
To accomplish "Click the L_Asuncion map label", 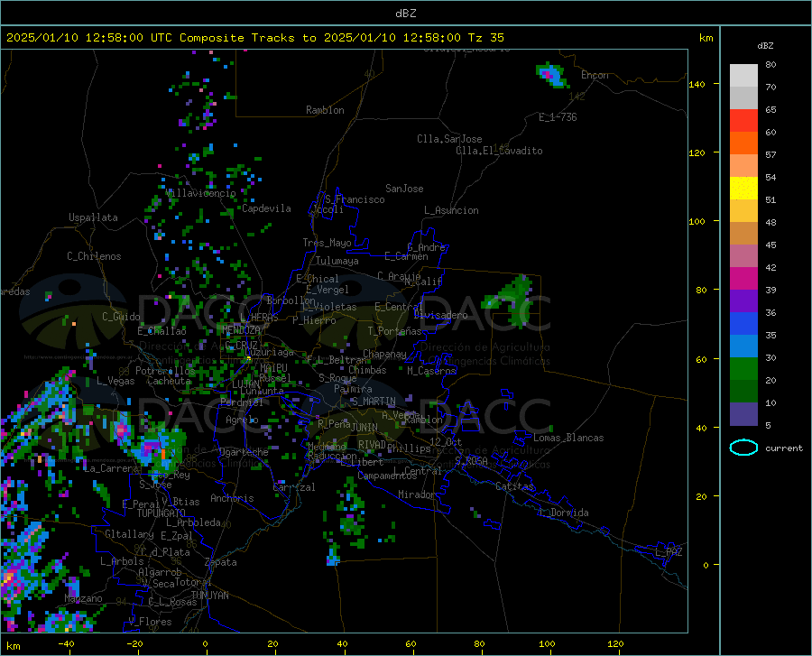I will (451, 210).
